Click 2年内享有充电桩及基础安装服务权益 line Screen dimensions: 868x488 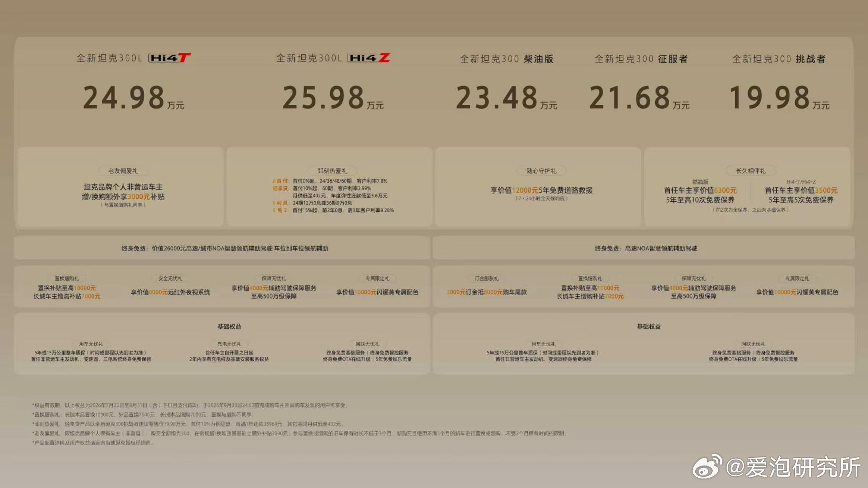click(229, 359)
